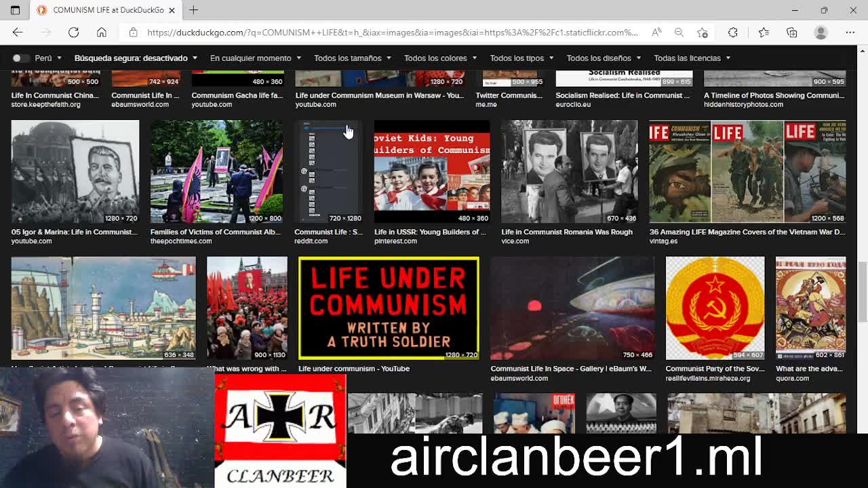
Task: Click the zoom magnifier icon
Action: click(679, 33)
